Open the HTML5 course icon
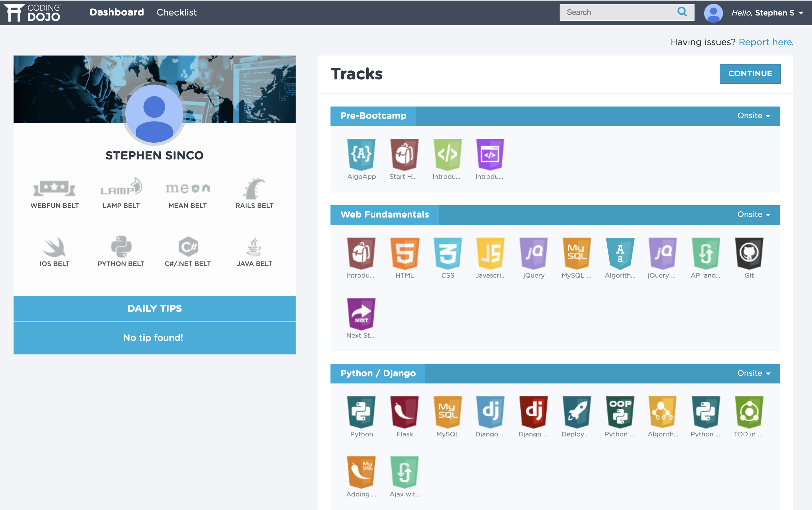 click(404, 253)
